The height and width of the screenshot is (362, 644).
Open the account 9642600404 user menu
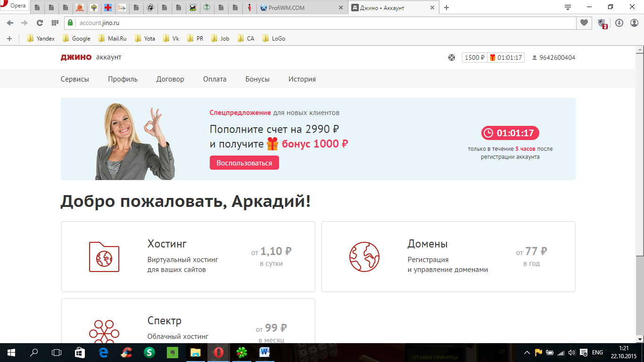[553, 58]
